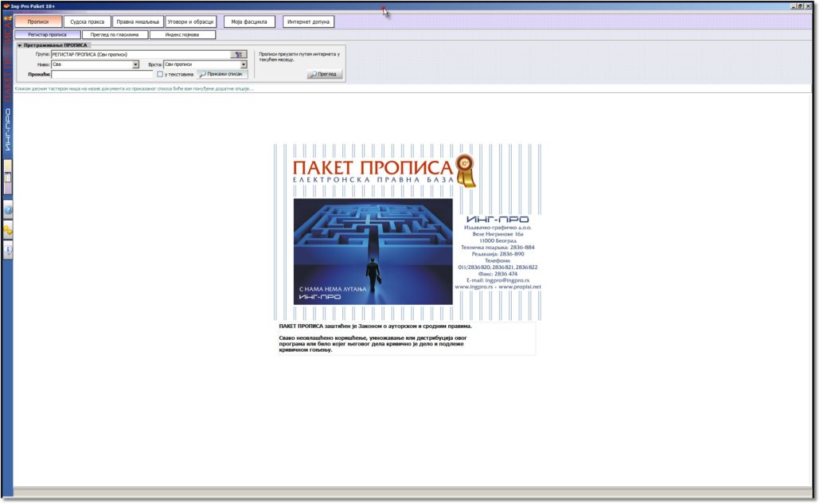Open the info icon in sidebar
This screenshot has width=820, height=504.
pyautogui.click(x=9, y=250)
